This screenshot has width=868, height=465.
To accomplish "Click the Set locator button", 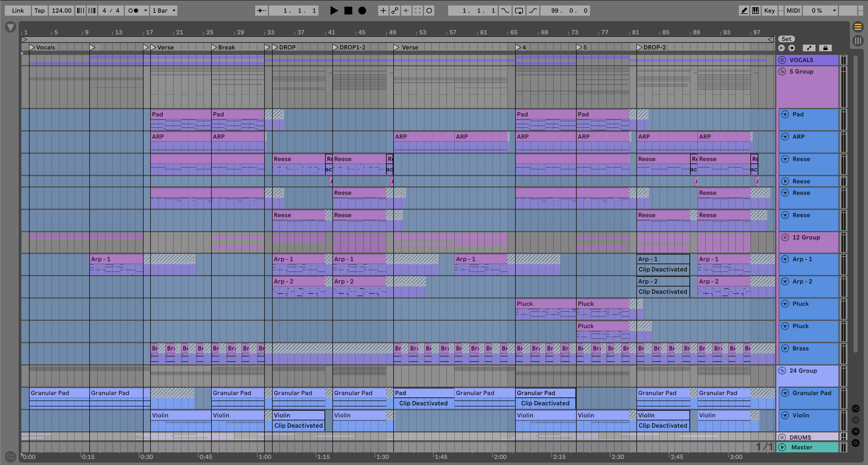I will 786,39.
